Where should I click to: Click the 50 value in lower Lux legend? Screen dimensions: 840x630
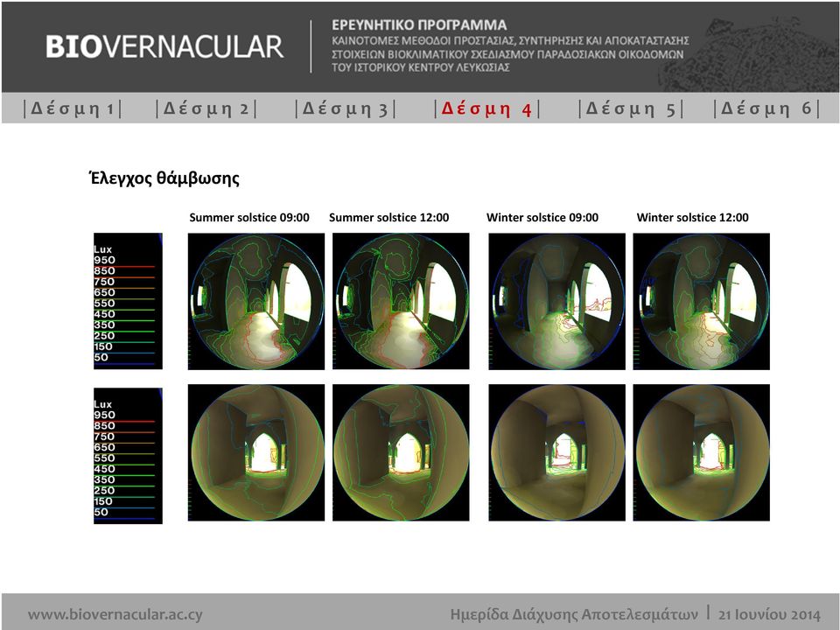(101, 512)
